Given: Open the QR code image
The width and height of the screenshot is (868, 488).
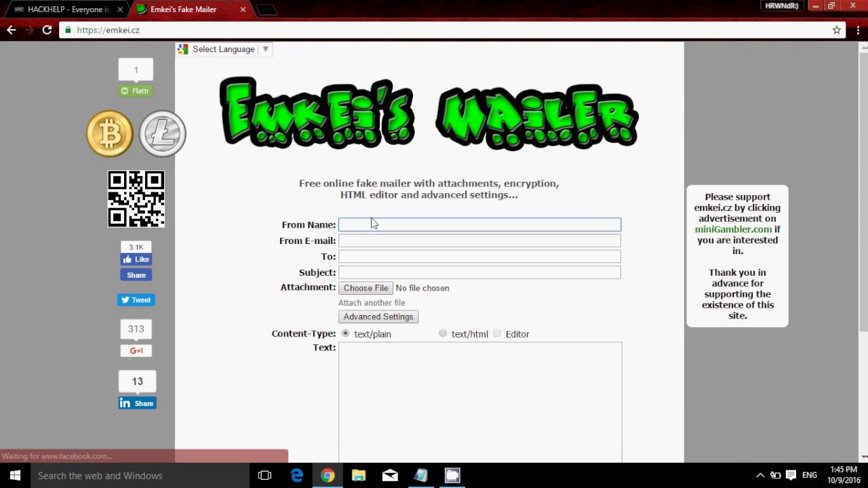Looking at the screenshot, I should pyautogui.click(x=136, y=199).
